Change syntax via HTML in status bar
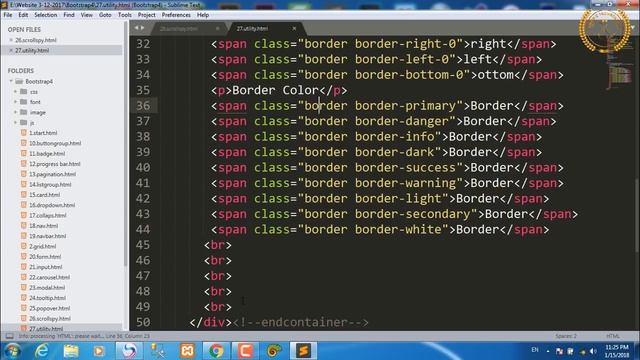Viewport: 640px width, 360px height. click(613, 336)
